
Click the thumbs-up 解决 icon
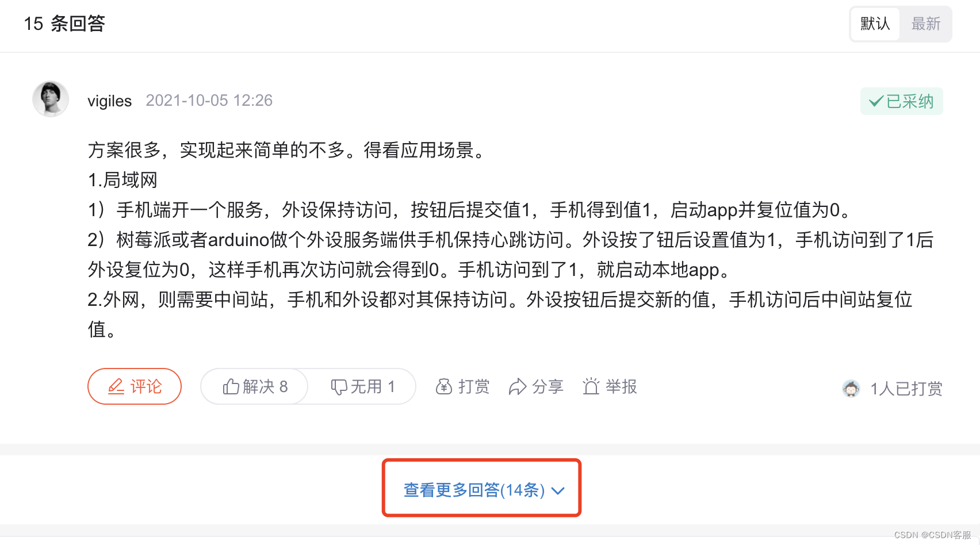[x=231, y=387]
